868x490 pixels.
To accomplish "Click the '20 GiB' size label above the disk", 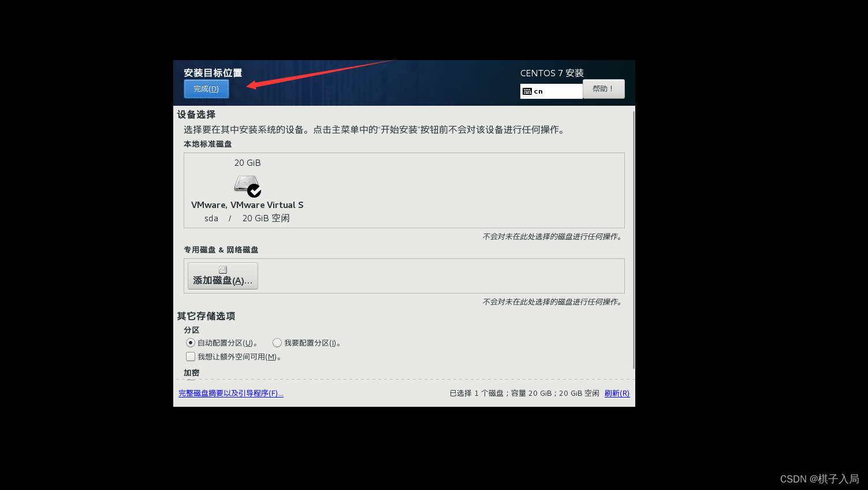I will click(247, 163).
